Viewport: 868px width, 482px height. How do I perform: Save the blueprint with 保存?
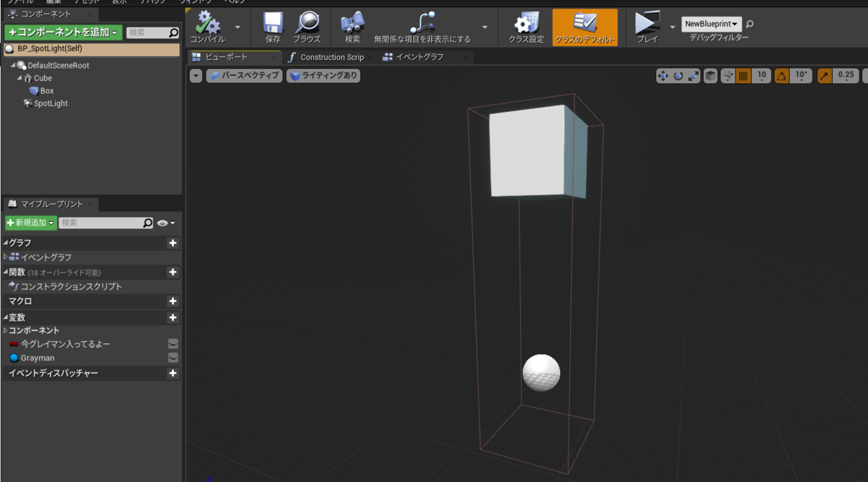(273, 28)
